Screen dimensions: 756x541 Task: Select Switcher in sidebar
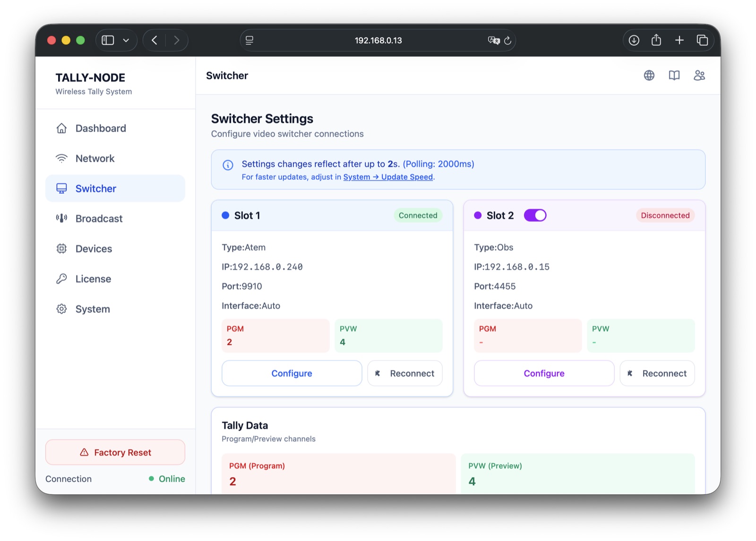pos(115,189)
